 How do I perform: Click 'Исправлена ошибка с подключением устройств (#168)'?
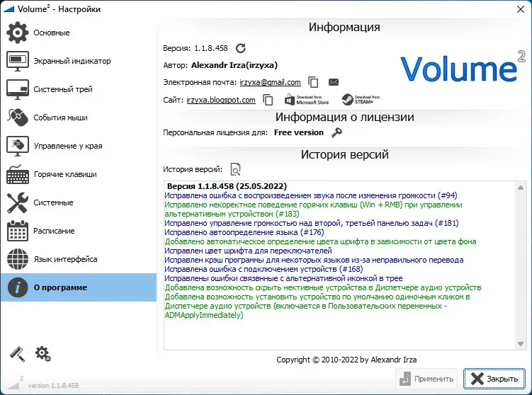point(264,269)
